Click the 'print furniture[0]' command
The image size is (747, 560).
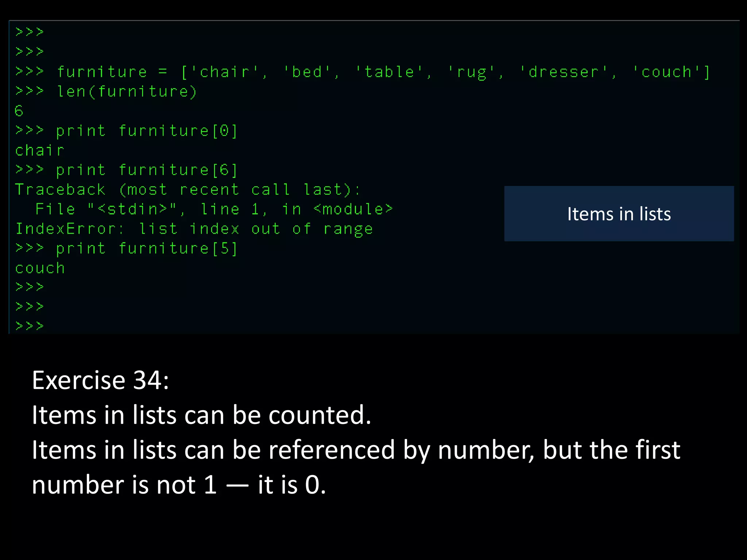click(x=146, y=131)
